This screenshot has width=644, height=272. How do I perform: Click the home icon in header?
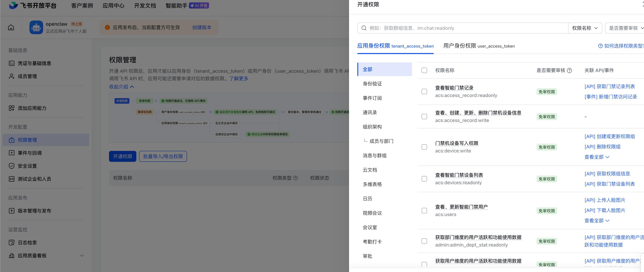[11, 28]
